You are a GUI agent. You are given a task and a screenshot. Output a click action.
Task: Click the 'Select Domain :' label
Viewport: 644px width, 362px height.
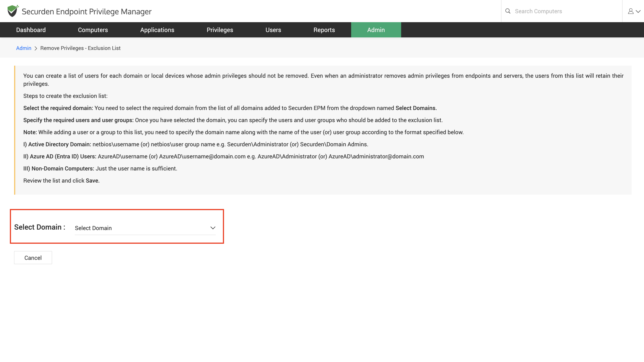[x=40, y=227]
